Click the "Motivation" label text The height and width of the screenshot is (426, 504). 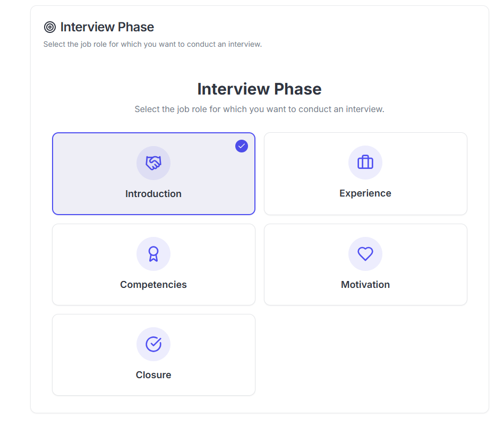tap(365, 285)
